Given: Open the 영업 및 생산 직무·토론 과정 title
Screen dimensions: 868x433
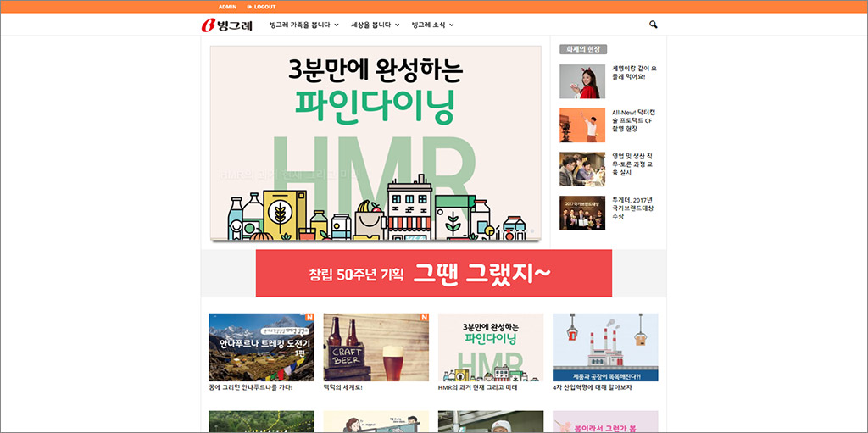Looking at the screenshot, I should tap(634, 164).
